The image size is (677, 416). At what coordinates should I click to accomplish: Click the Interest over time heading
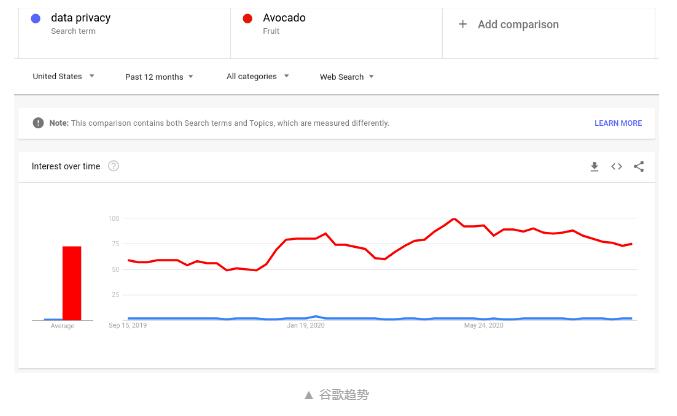tap(66, 166)
